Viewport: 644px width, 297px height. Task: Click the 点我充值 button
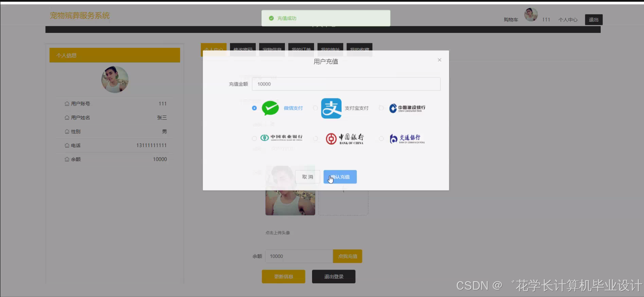click(347, 256)
